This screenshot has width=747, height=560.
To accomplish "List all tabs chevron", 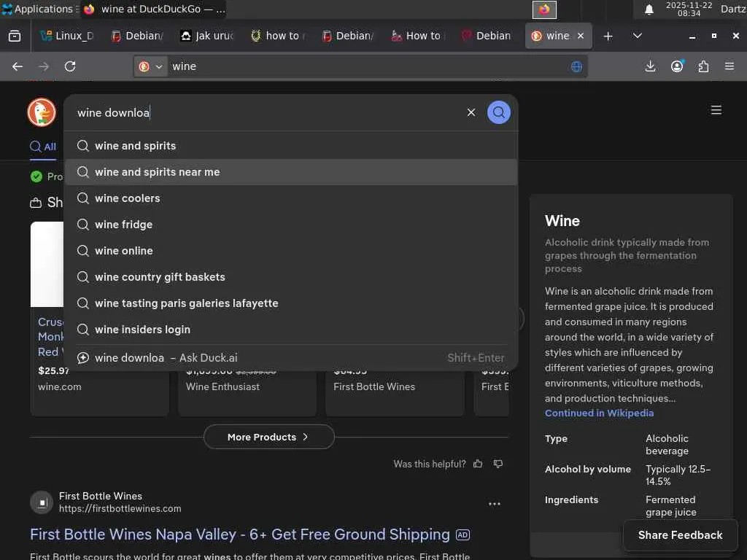I will (x=637, y=36).
